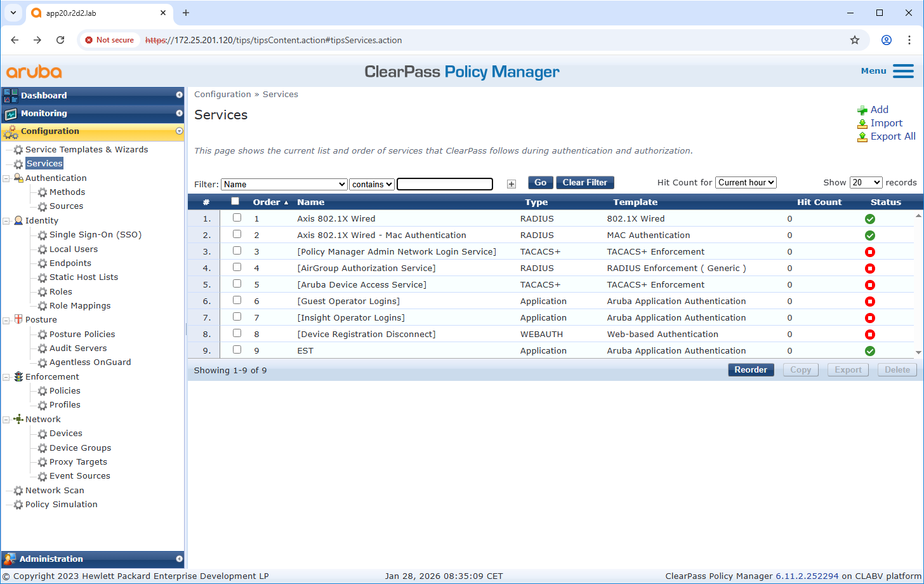Screen dimensions: 924x584
Task: Select checkbox for Aruba Device Access Service
Action: pos(237,284)
